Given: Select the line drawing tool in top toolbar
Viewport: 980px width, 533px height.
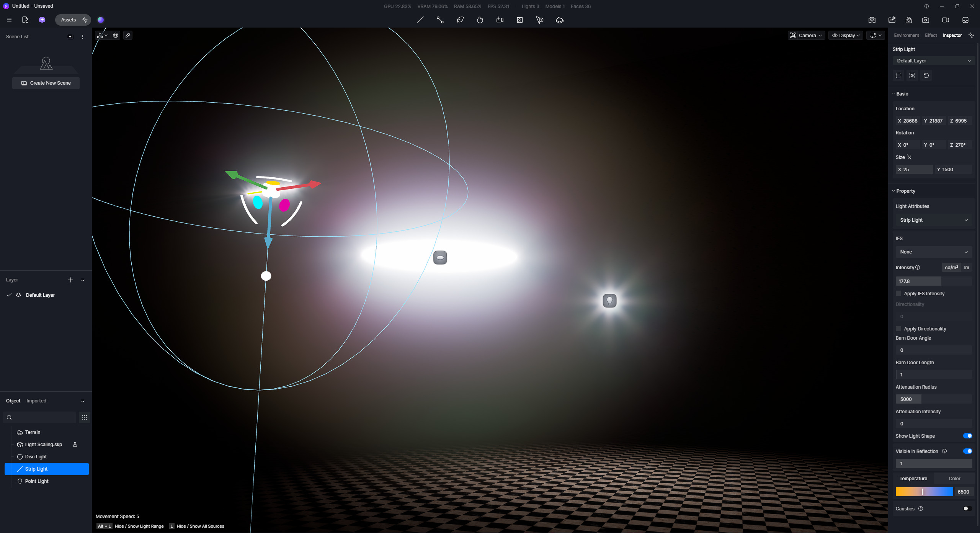Looking at the screenshot, I should [420, 20].
